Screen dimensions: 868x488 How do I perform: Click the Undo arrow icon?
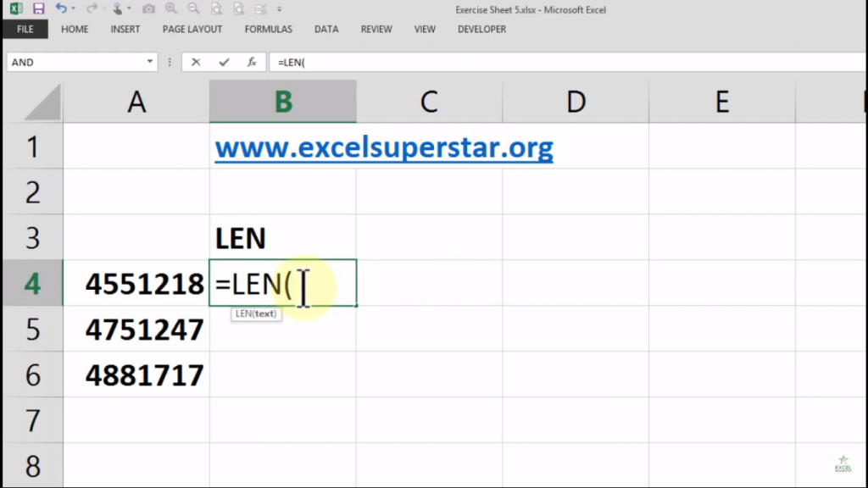[62, 9]
